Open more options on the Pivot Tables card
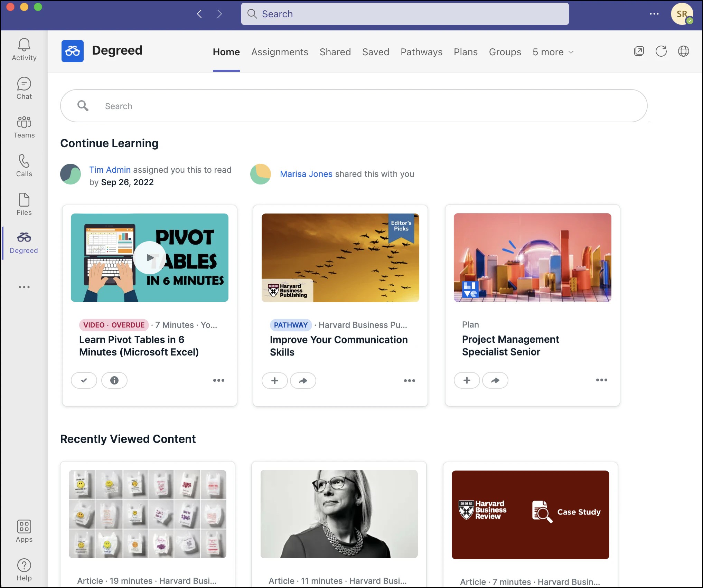Viewport: 703px width, 588px height. 219,380
